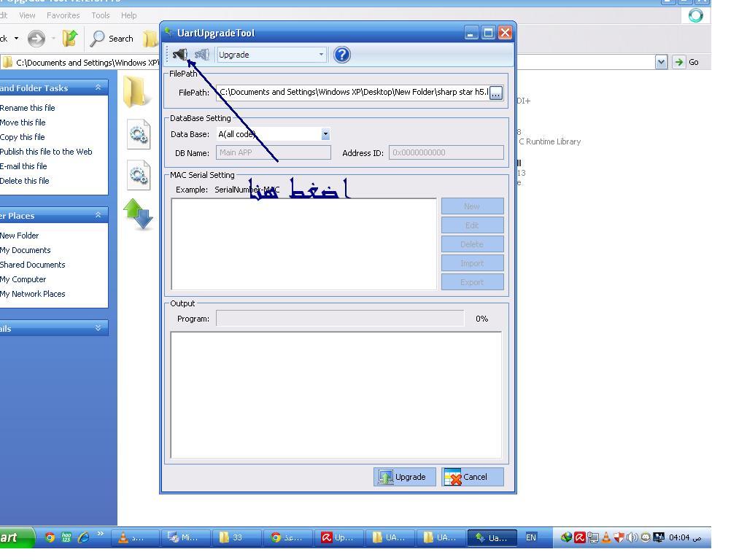
Task: Open My Network Places link
Action: pos(32,294)
